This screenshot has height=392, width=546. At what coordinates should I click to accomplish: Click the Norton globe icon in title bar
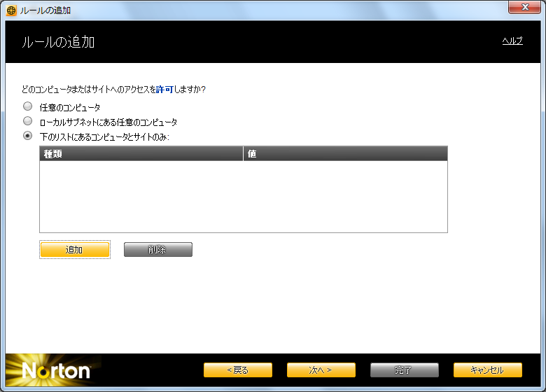(11, 10)
